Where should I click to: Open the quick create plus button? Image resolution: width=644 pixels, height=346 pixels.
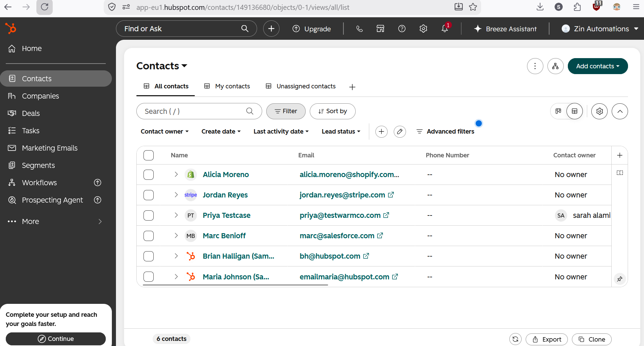pyautogui.click(x=271, y=29)
